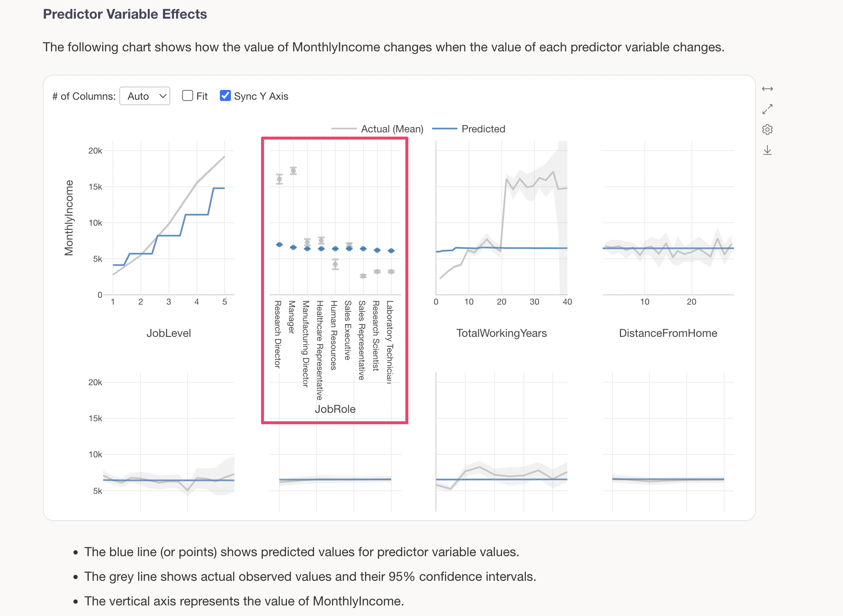
Task: Open chart settings gear icon
Action: click(x=767, y=129)
